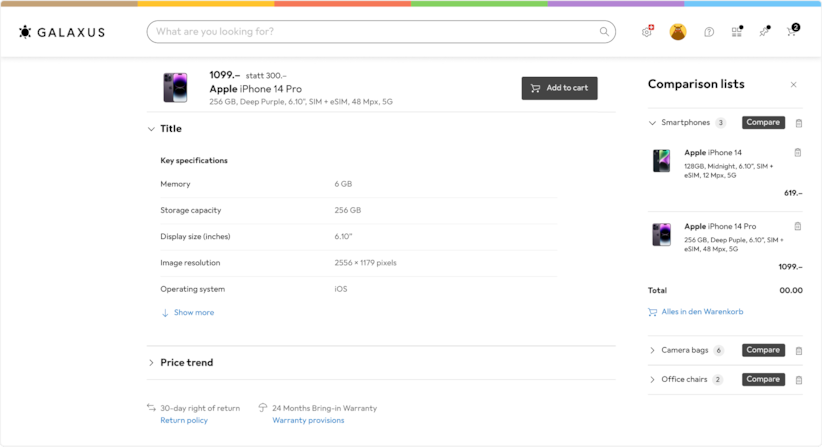Compare the Smartphones list
This screenshot has width=822, height=447.
[763, 123]
